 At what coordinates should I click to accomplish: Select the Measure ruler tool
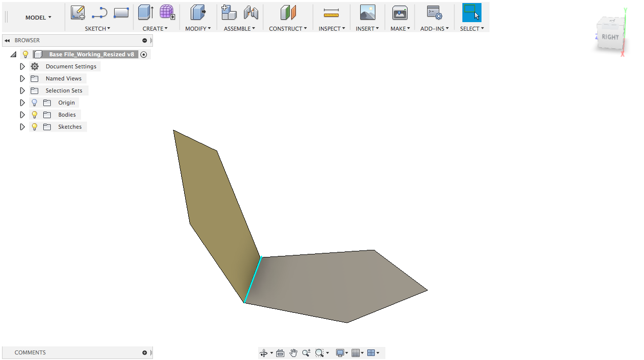point(332,13)
